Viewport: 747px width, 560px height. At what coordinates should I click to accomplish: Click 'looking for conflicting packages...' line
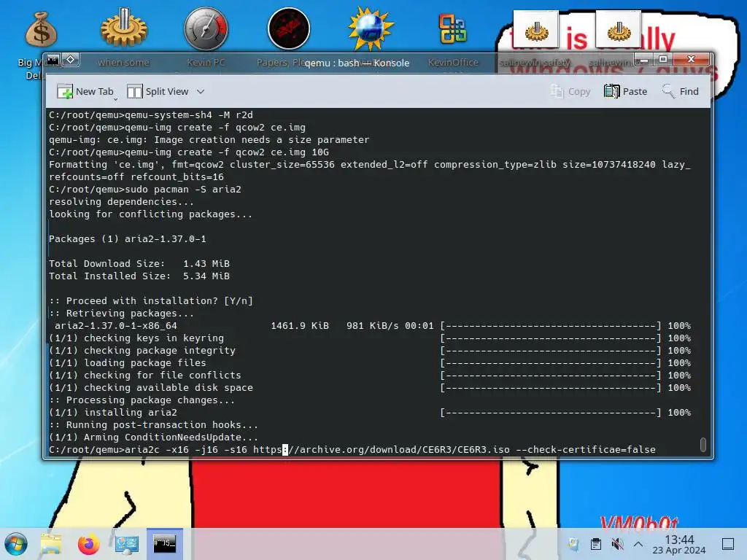tap(150, 214)
